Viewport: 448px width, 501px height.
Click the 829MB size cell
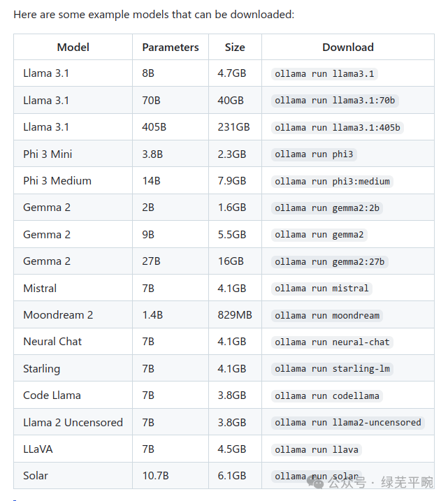pos(235,314)
